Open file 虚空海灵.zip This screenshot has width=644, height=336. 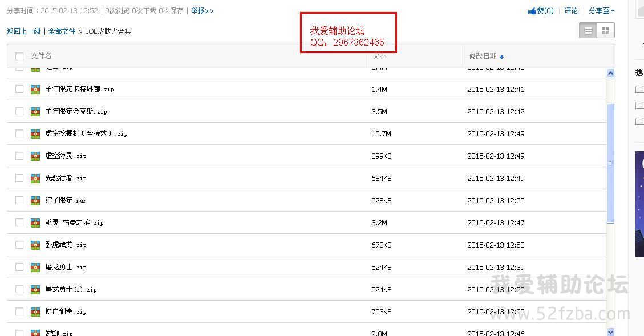(66, 156)
